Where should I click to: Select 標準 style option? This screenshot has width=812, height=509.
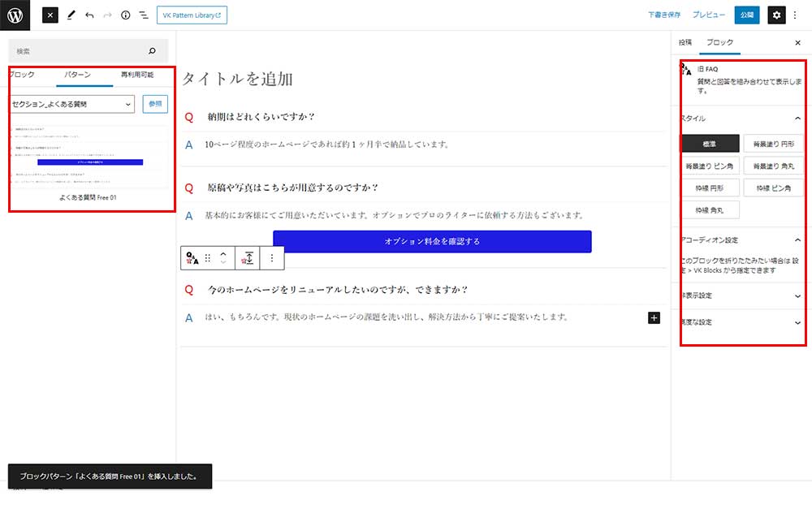tap(710, 143)
